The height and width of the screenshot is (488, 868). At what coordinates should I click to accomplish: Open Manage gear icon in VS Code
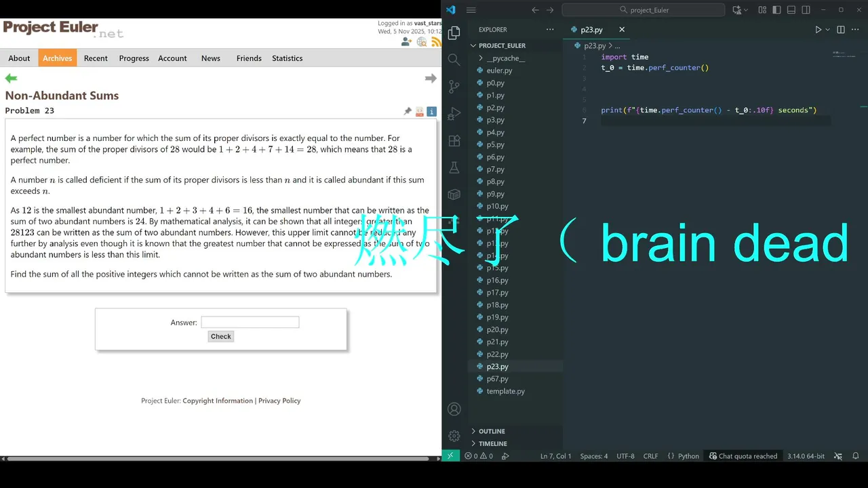[x=454, y=436]
